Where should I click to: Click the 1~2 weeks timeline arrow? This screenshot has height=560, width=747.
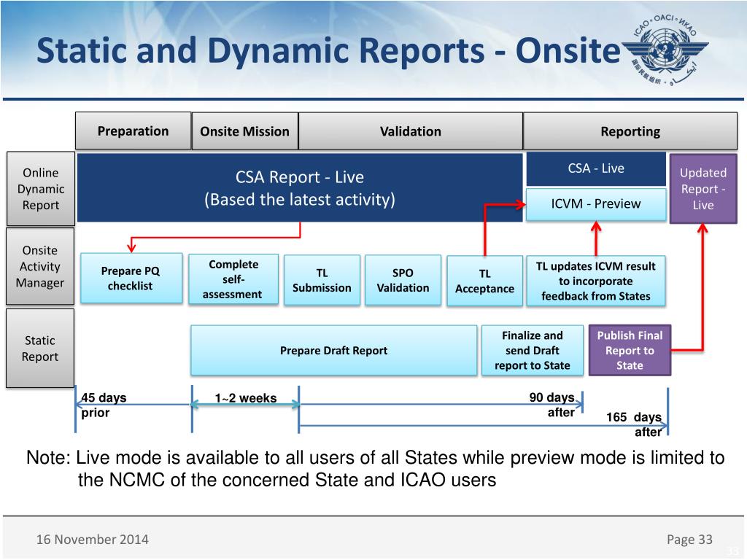click(245, 404)
